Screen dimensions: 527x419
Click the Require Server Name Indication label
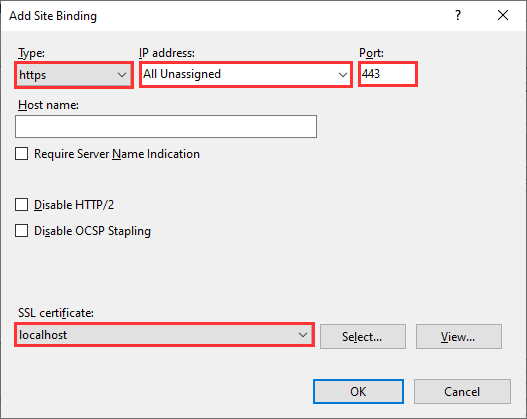coord(117,154)
